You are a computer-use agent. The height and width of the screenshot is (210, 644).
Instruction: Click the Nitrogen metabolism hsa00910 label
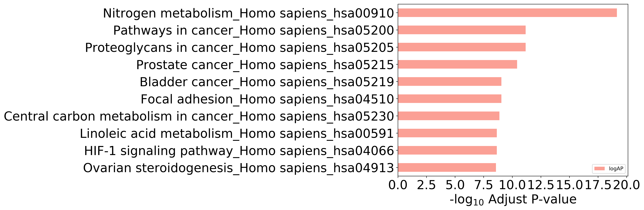248,13
